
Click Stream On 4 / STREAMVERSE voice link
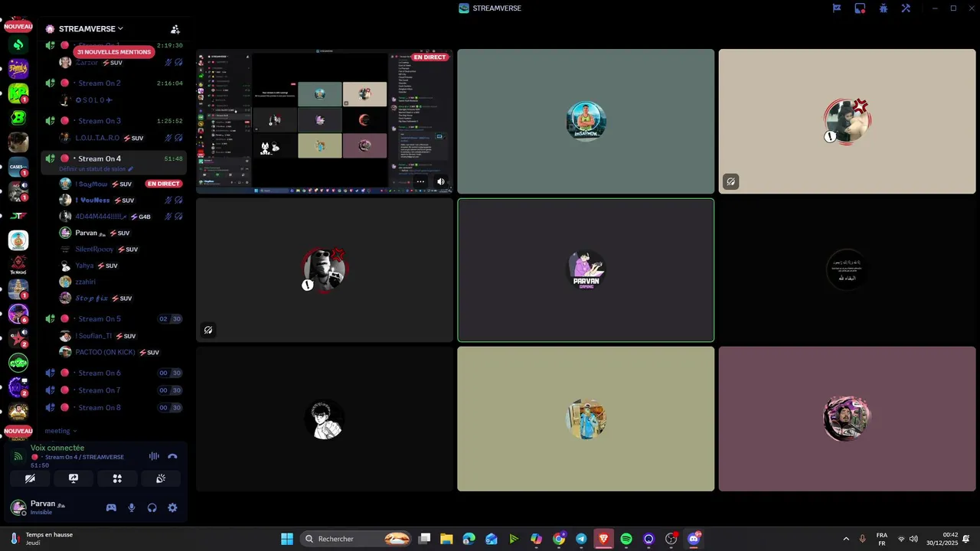(x=84, y=457)
